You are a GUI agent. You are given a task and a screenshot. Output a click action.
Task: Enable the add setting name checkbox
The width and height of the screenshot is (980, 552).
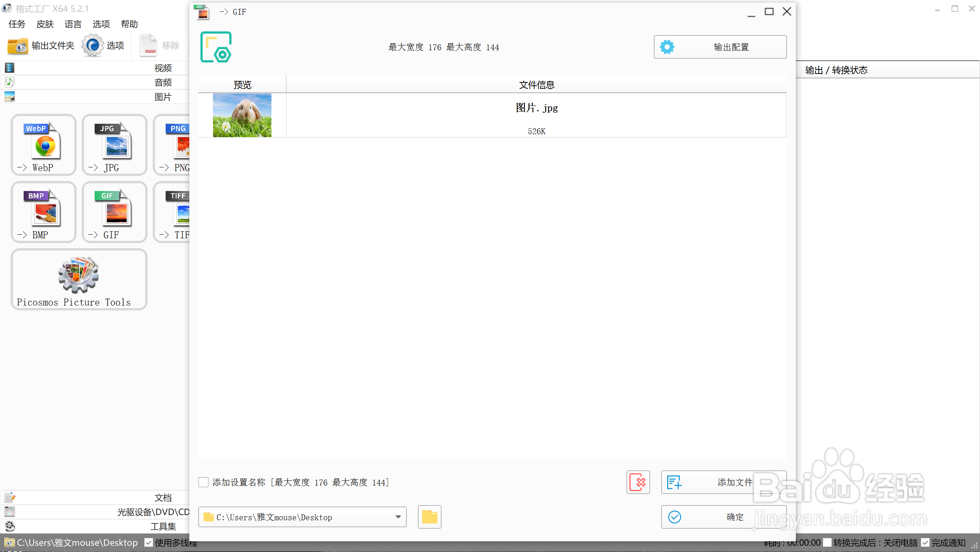[203, 482]
